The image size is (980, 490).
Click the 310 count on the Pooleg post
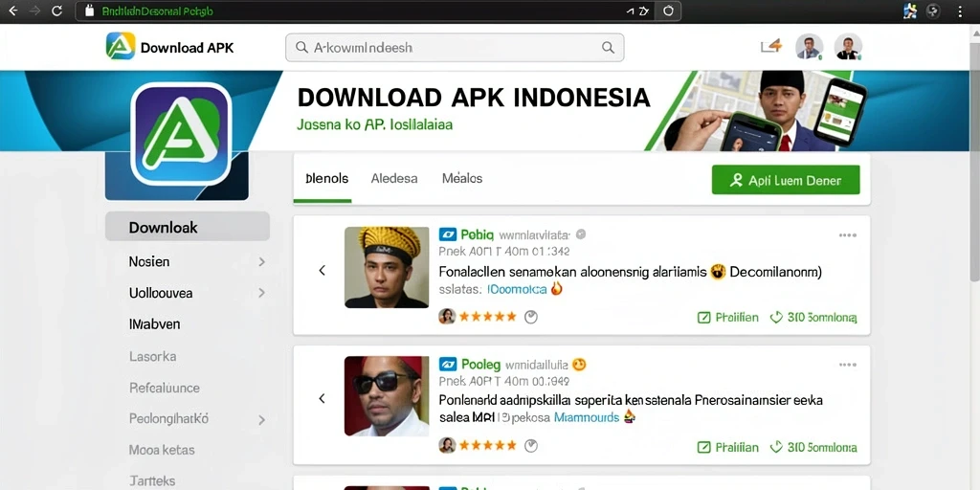pos(813,447)
